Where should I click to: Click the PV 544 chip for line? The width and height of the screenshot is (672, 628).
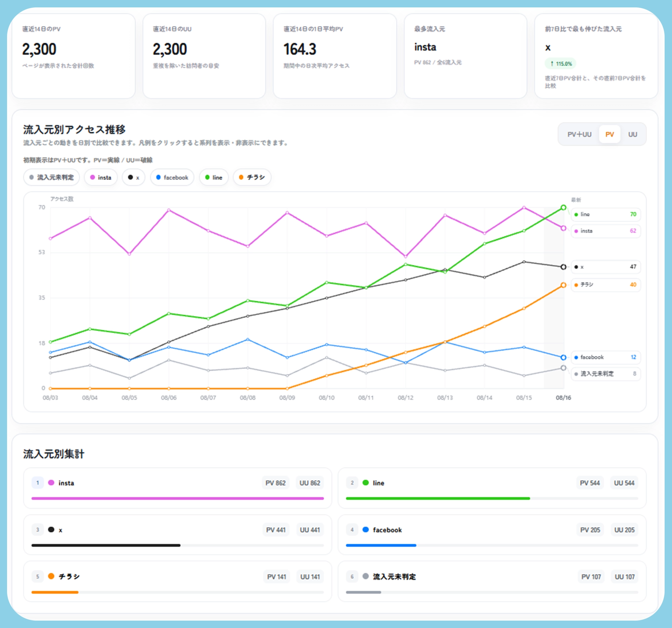(590, 483)
